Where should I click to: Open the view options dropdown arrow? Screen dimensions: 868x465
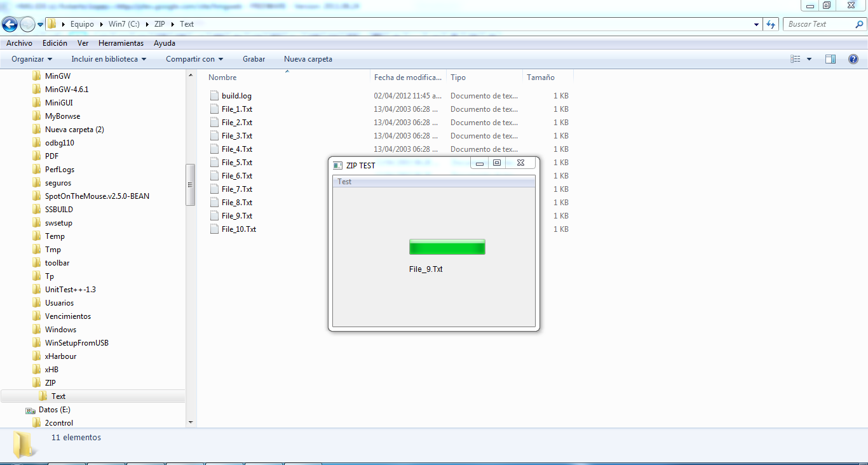[x=809, y=59]
